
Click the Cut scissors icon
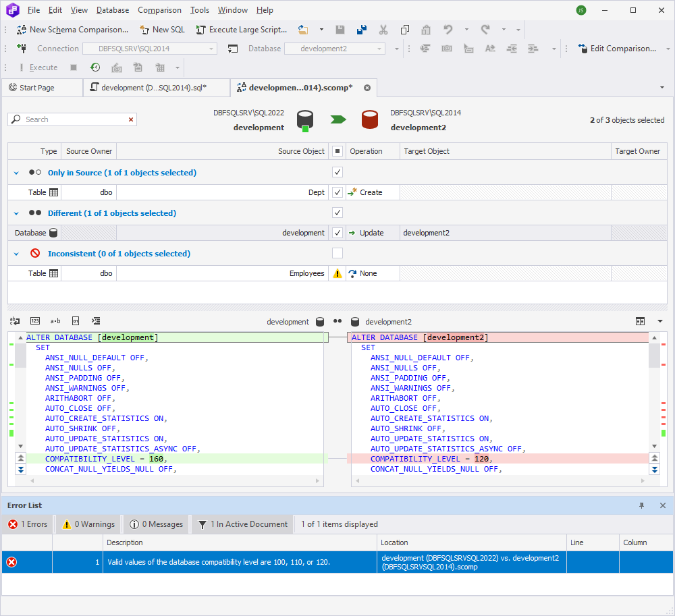[x=383, y=30]
